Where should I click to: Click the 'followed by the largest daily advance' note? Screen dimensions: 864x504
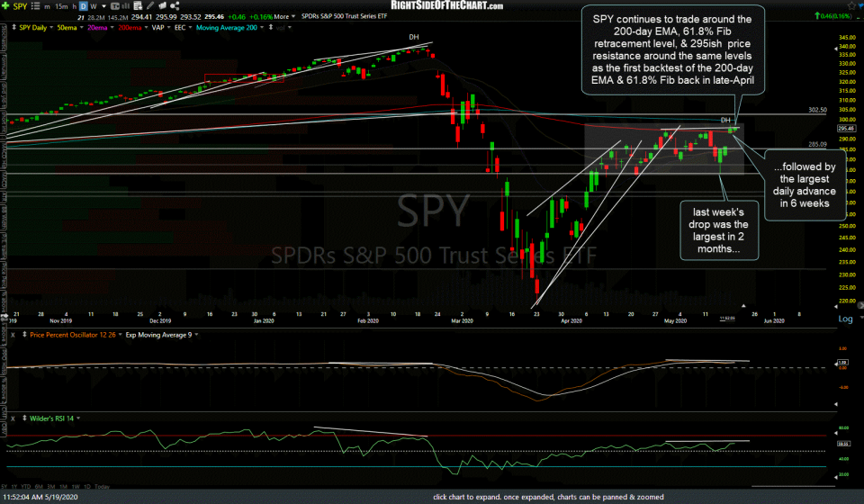point(805,185)
